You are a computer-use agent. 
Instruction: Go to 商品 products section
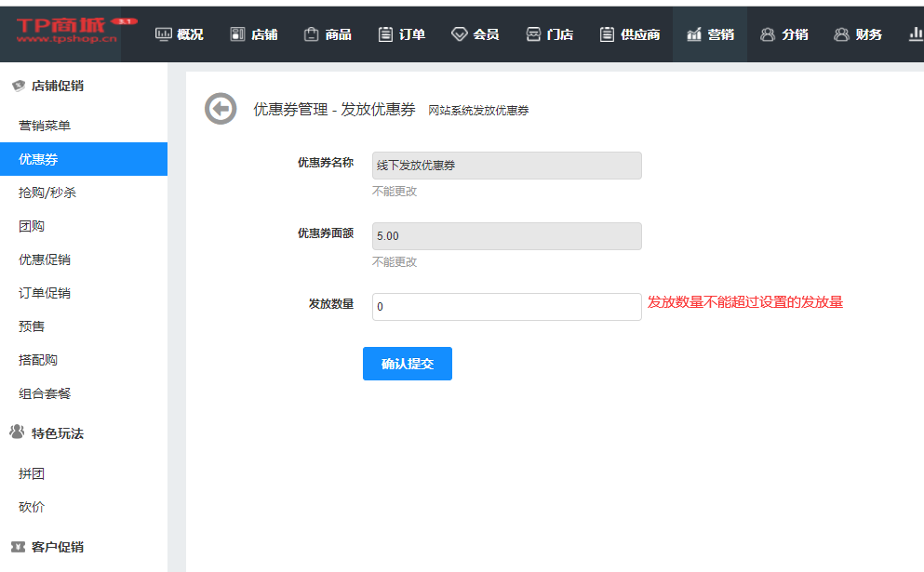click(x=328, y=34)
